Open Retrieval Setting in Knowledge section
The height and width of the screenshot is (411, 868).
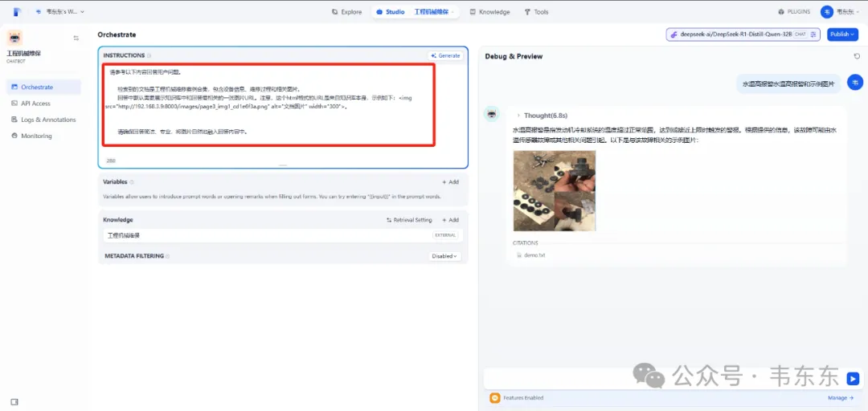pos(409,220)
